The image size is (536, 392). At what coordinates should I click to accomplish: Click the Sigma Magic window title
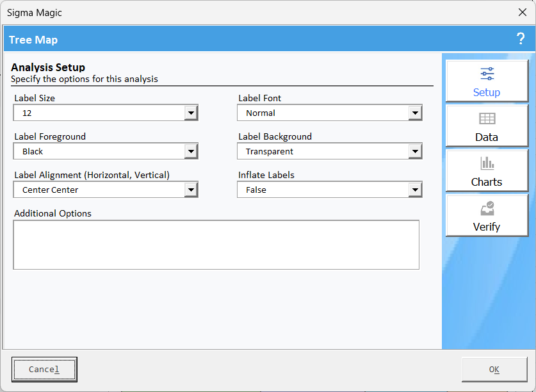click(x=34, y=13)
